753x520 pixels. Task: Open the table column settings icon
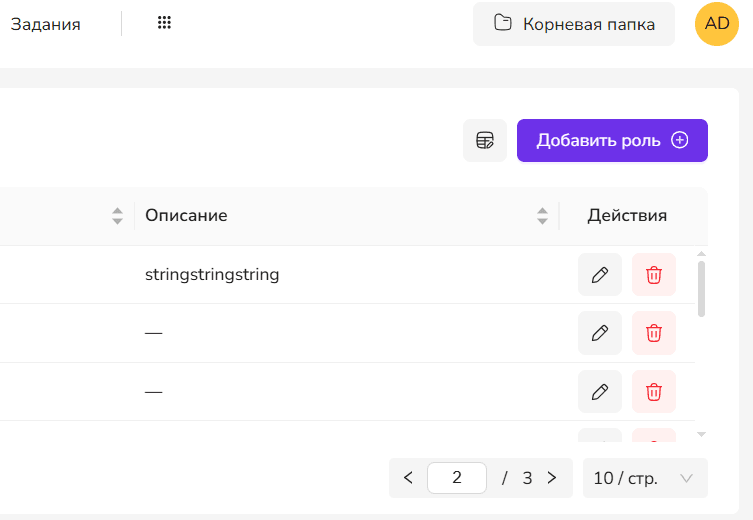pyautogui.click(x=485, y=140)
